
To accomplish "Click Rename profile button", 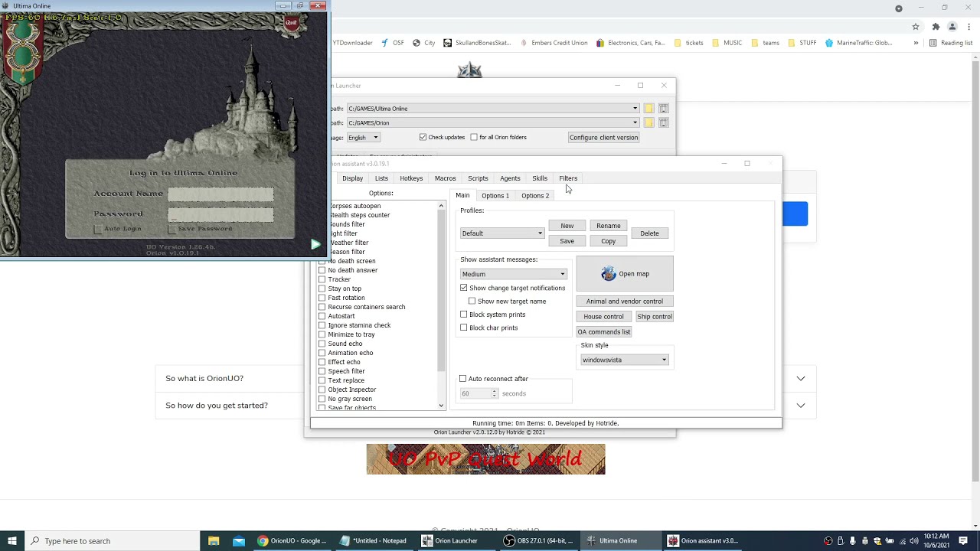I will 609,226.
